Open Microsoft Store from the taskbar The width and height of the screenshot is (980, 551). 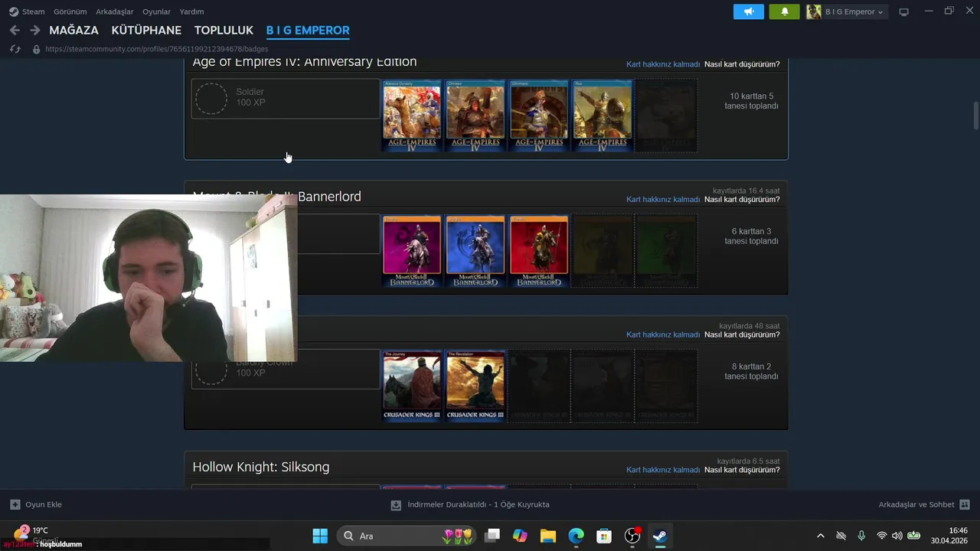pos(604,536)
